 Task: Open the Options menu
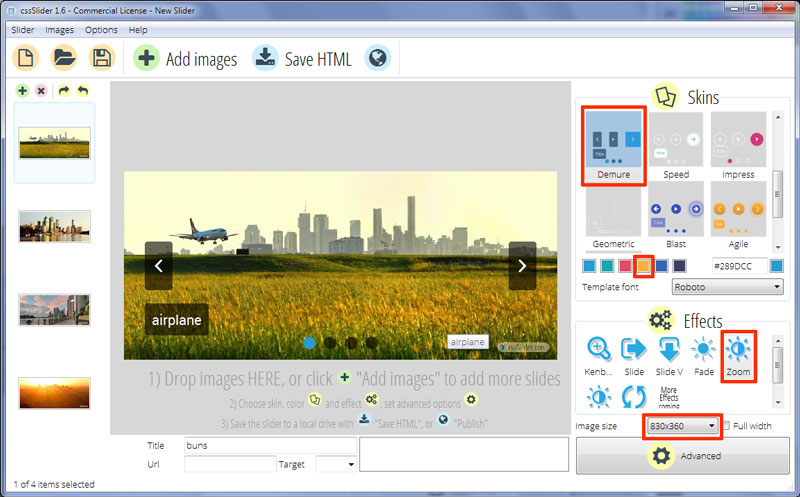[x=101, y=30]
